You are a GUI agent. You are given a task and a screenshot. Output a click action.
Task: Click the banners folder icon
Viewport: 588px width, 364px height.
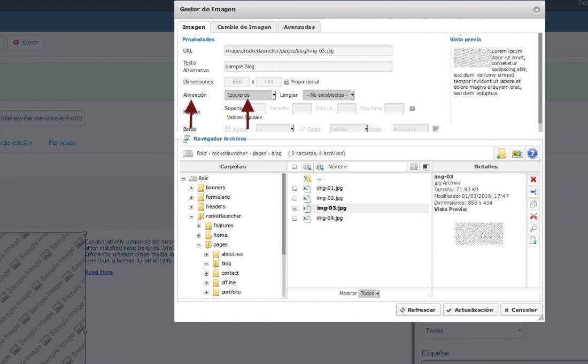[x=200, y=188]
